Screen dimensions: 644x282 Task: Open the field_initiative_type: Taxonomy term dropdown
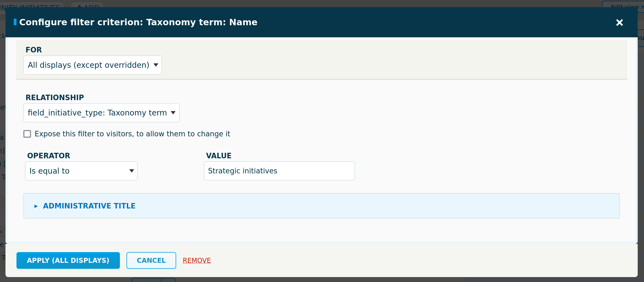[101, 112]
